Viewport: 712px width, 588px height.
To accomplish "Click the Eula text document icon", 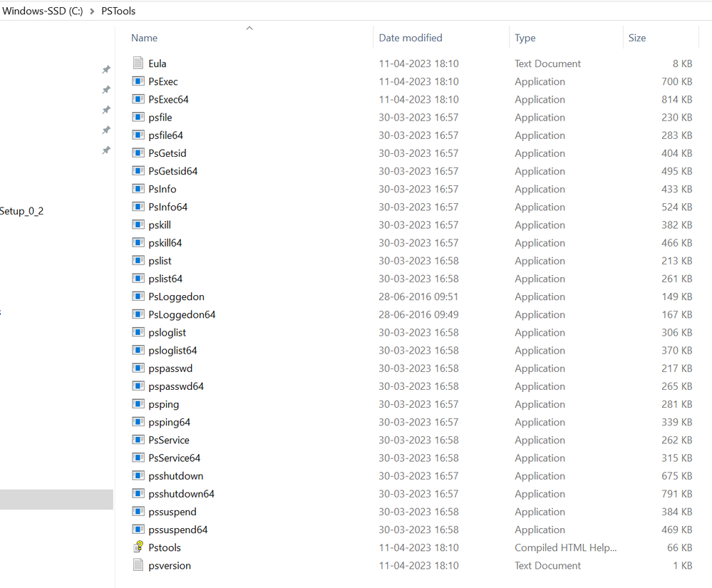I will click(x=138, y=63).
